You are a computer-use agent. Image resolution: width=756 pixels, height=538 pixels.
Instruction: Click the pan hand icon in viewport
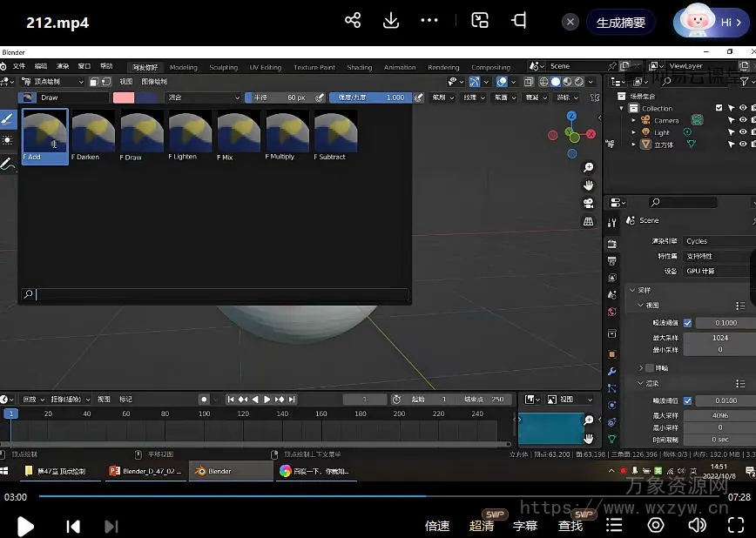[589, 185]
